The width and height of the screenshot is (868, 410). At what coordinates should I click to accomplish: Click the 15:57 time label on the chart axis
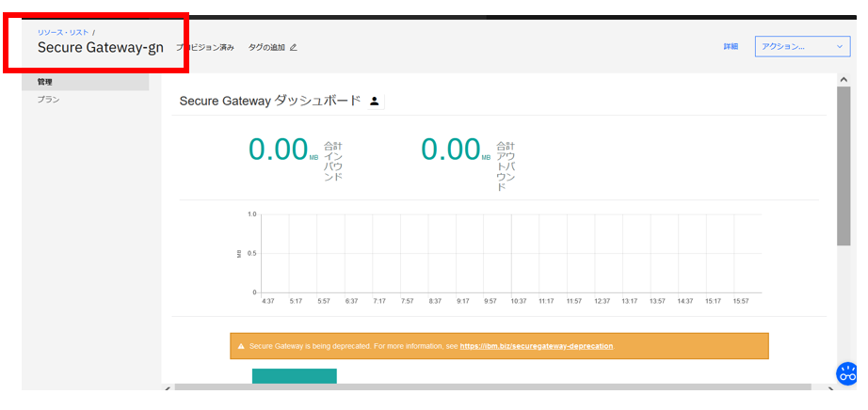(x=741, y=301)
